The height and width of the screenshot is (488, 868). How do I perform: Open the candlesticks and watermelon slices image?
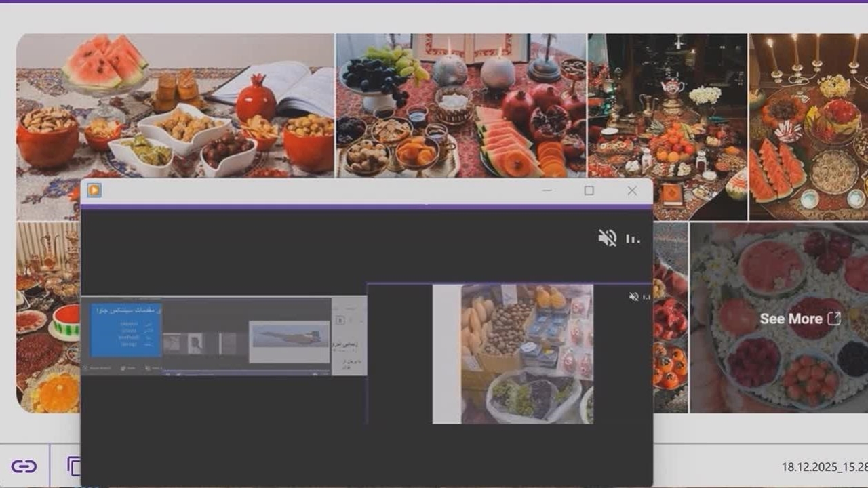[808, 125]
